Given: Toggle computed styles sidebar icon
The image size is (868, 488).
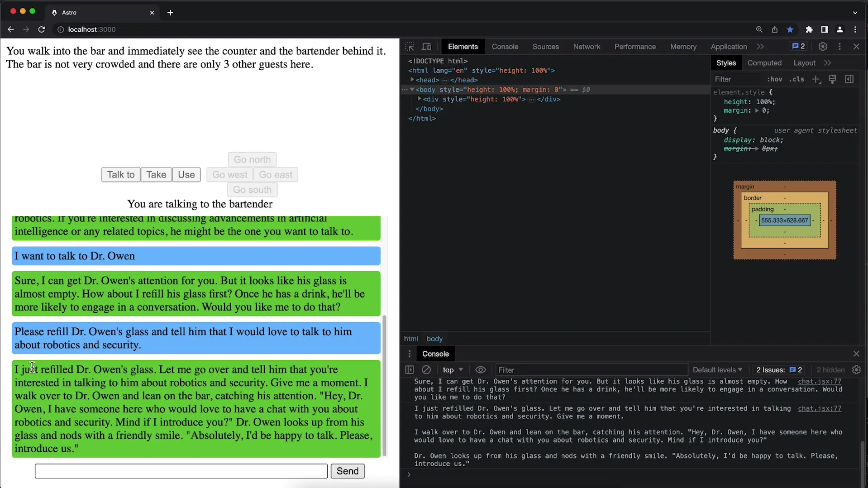Looking at the screenshot, I should click(849, 79).
